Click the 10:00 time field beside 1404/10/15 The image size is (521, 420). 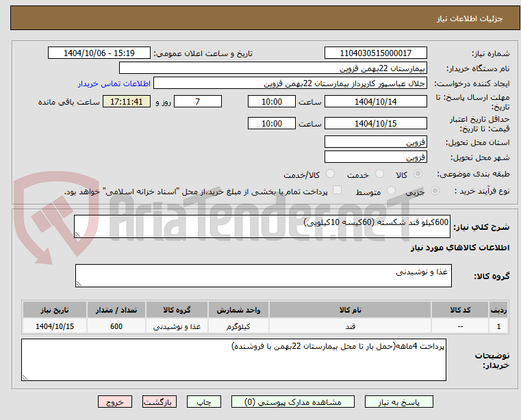coord(272,123)
